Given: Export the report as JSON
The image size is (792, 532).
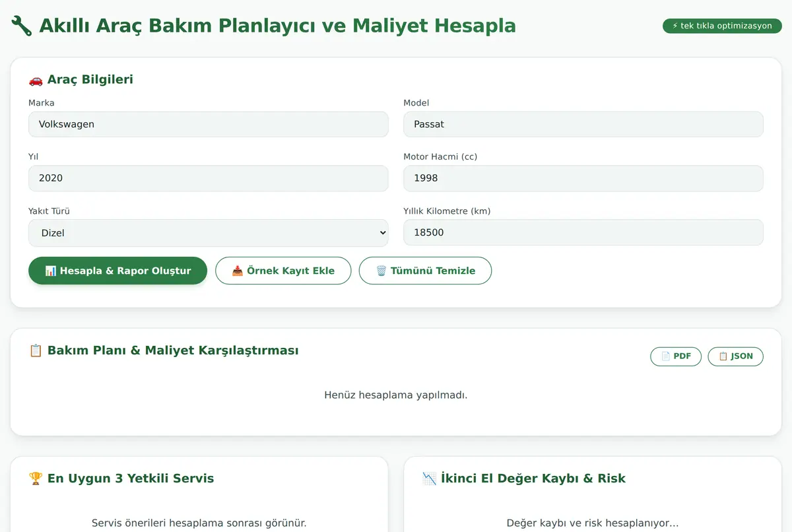Looking at the screenshot, I should 735,356.
